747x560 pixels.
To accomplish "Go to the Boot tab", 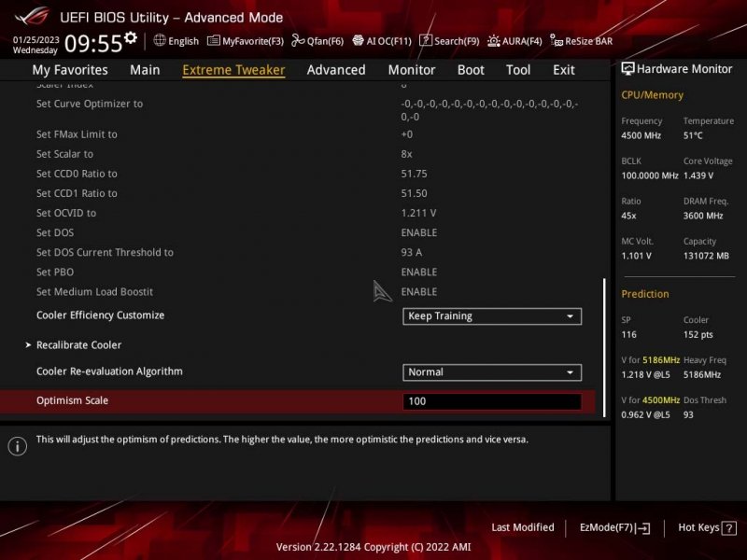I will (471, 70).
